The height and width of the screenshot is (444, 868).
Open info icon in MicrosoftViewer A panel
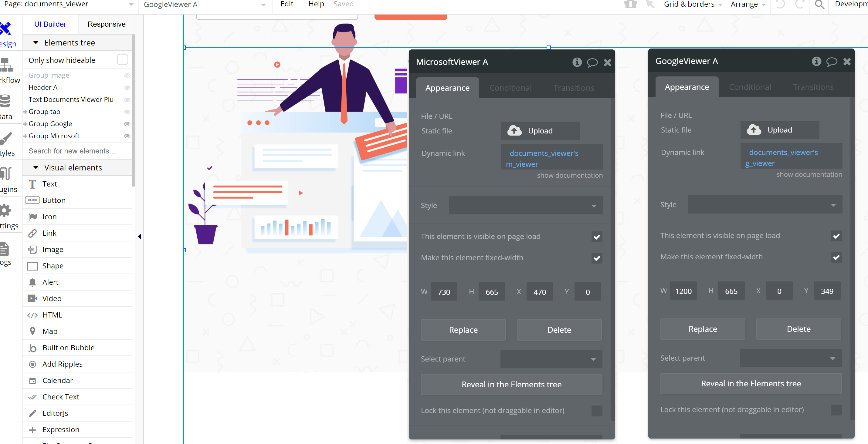pyautogui.click(x=577, y=62)
